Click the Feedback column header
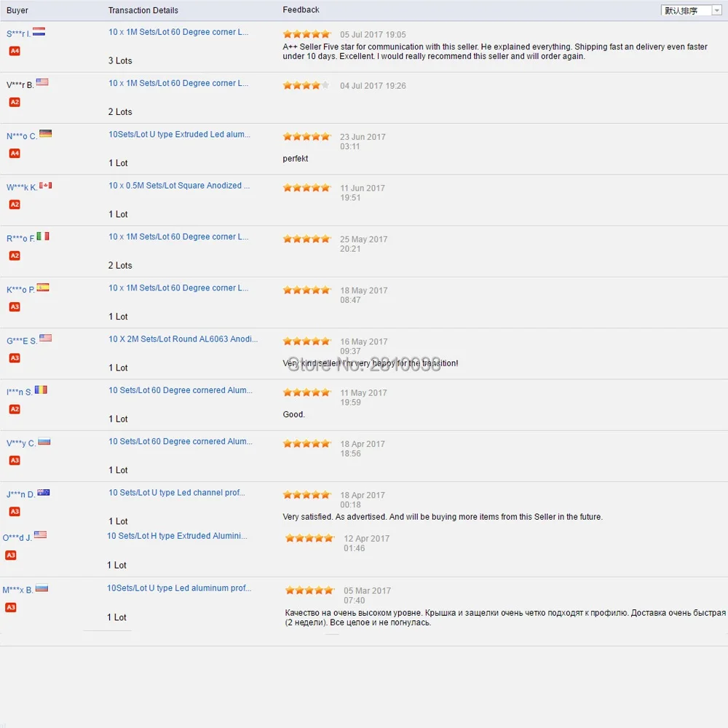 click(x=301, y=9)
